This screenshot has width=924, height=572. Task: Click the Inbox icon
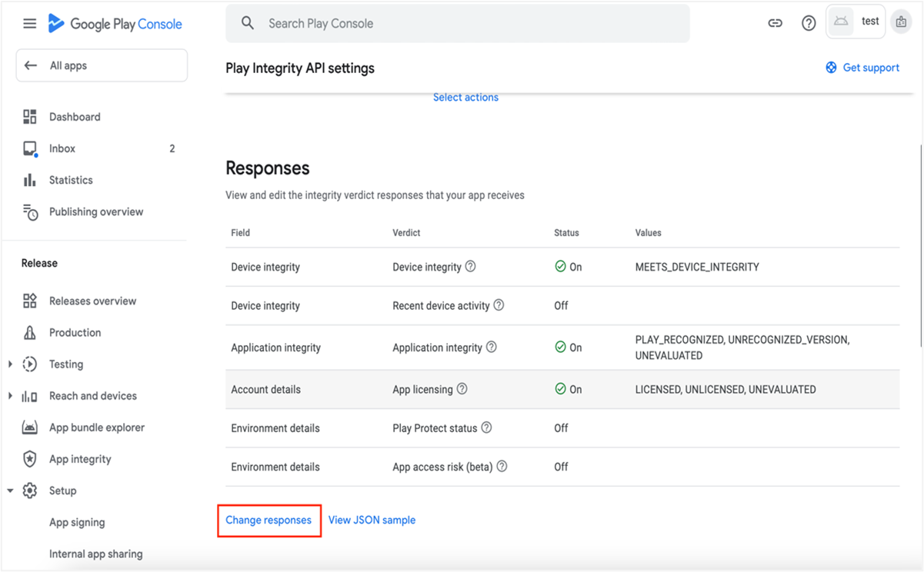[x=30, y=149]
